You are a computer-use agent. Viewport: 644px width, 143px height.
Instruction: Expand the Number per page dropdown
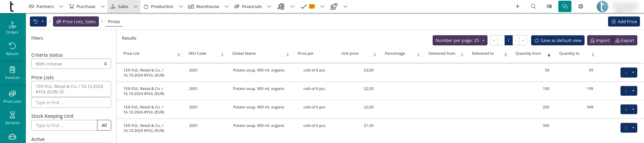pos(460,40)
